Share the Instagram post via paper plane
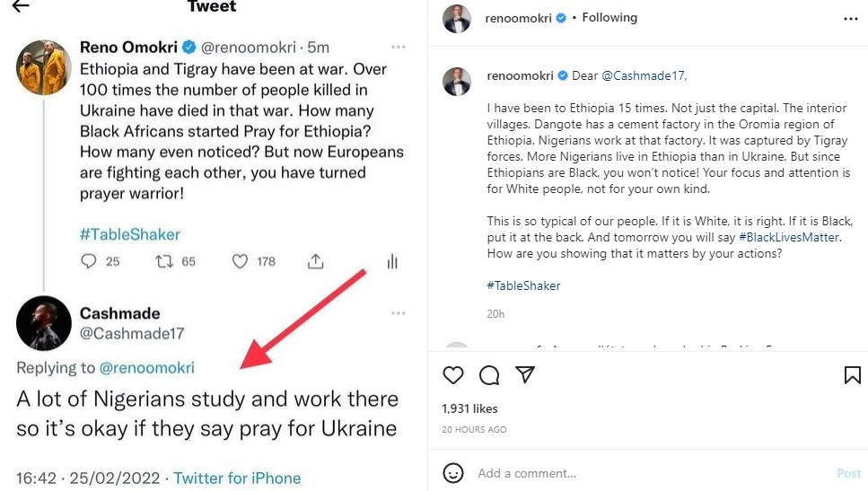Image resolution: width=868 pixels, height=491 pixels. tap(525, 375)
